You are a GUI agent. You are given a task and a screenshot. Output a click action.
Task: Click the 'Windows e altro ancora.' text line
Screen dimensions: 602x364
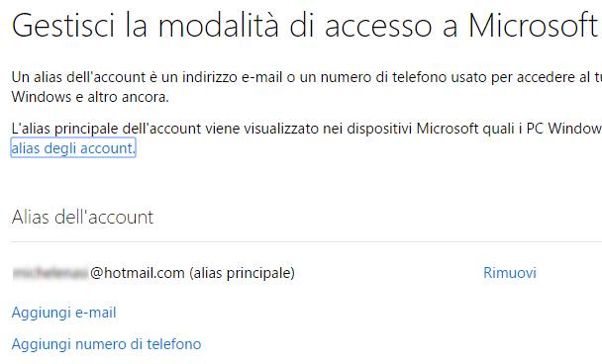coord(90,97)
